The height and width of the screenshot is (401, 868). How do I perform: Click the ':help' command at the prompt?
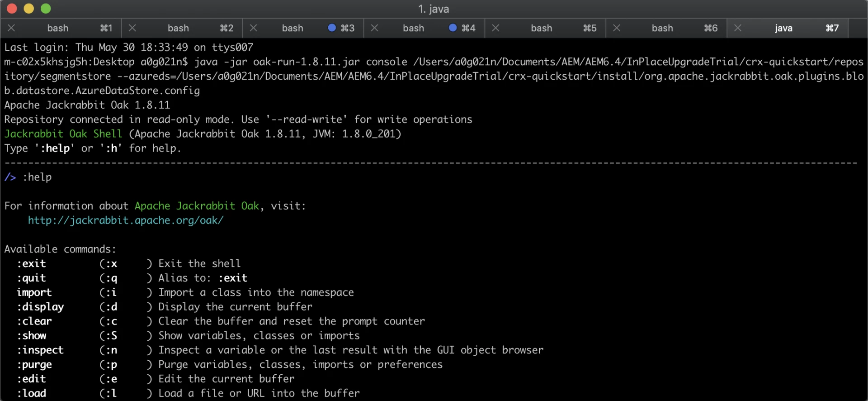[37, 177]
